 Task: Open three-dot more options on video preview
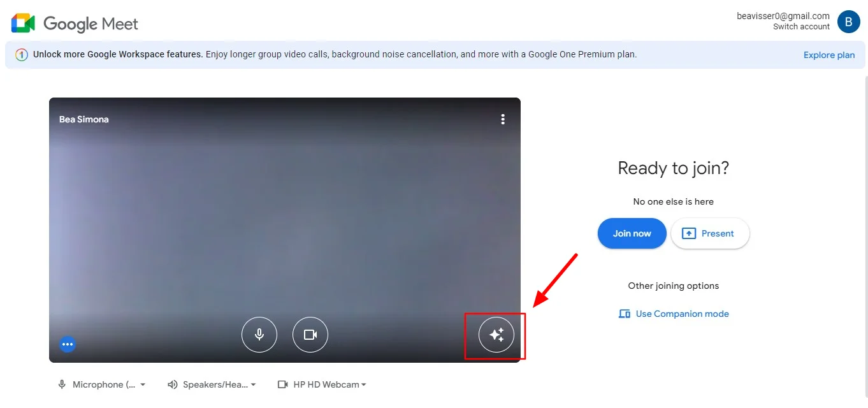point(503,119)
